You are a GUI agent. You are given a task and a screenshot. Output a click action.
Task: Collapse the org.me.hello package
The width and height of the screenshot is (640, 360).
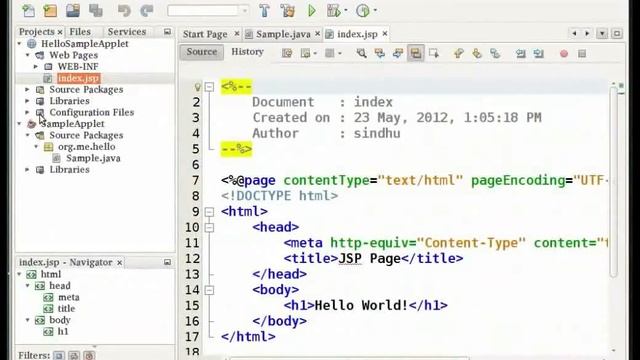coord(36,147)
